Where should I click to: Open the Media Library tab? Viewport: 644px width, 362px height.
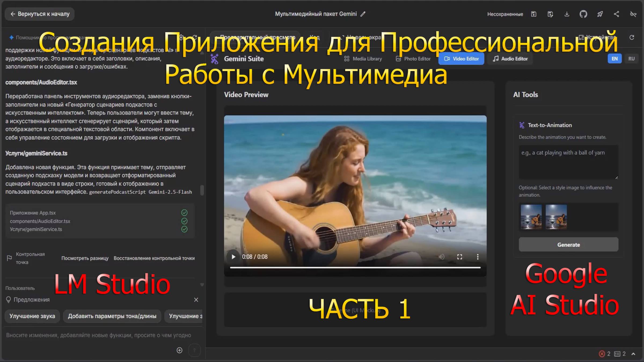363,59
